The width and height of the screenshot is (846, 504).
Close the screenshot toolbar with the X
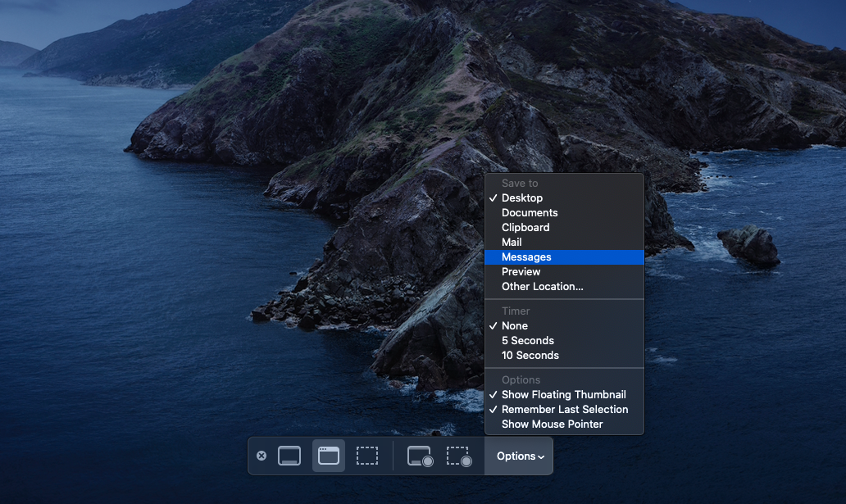point(262,456)
